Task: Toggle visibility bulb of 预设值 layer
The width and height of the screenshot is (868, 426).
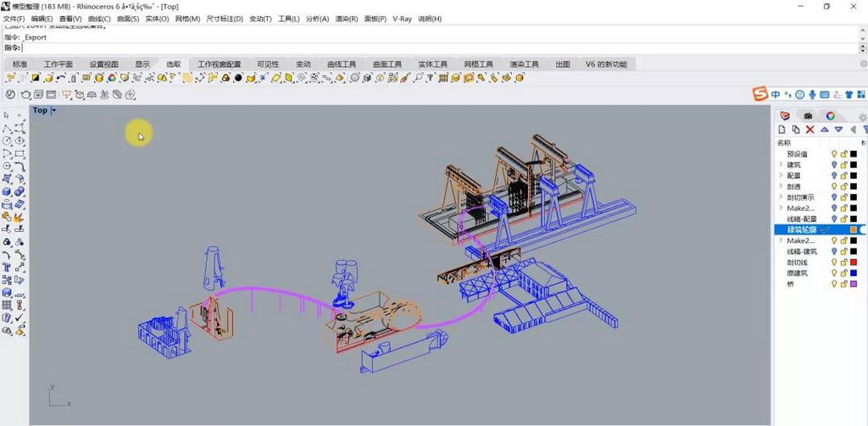Action: coord(834,154)
